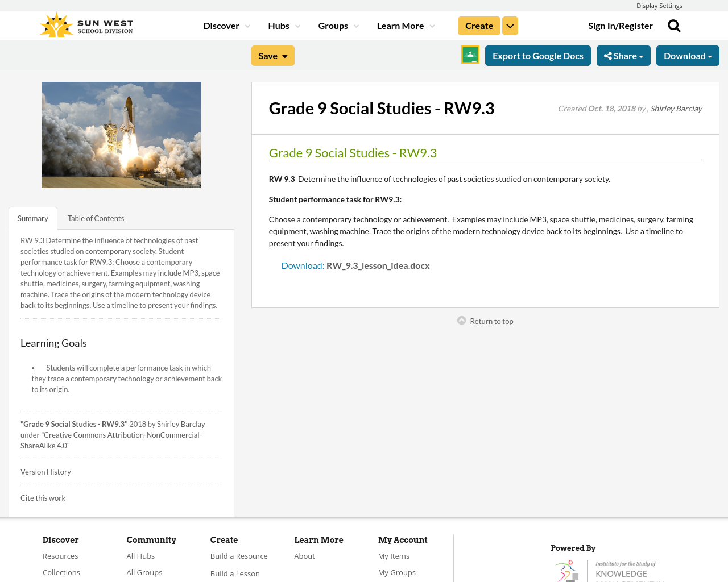Click the space shuttle launch image
Image resolution: width=728 pixels, height=582 pixels.
[x=121, y=135]
